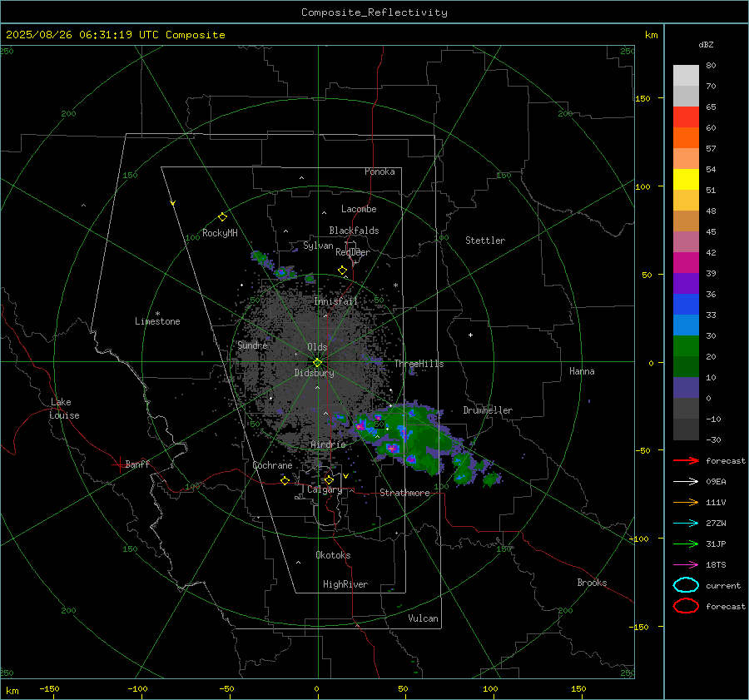
Task: Click the RockyMH label
Action: click(220, 233)
